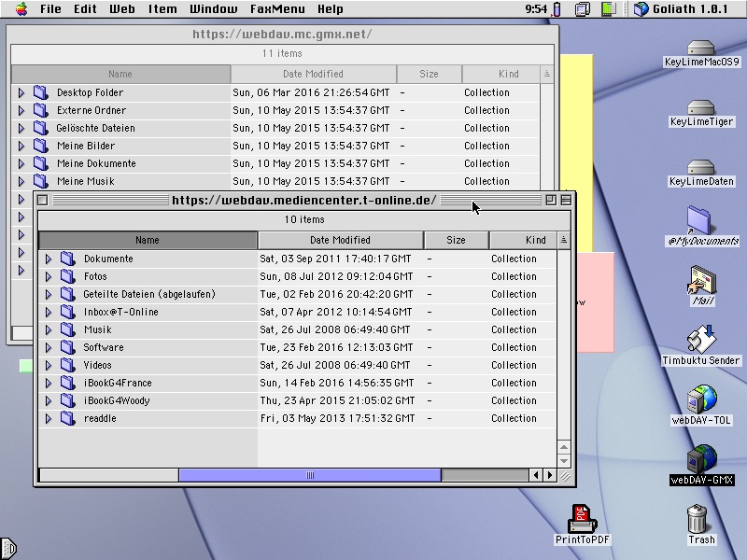Viewport: 747px width, 560px height.
Task: Select the Externe Ordner folder icon
Action: point(41,110)
